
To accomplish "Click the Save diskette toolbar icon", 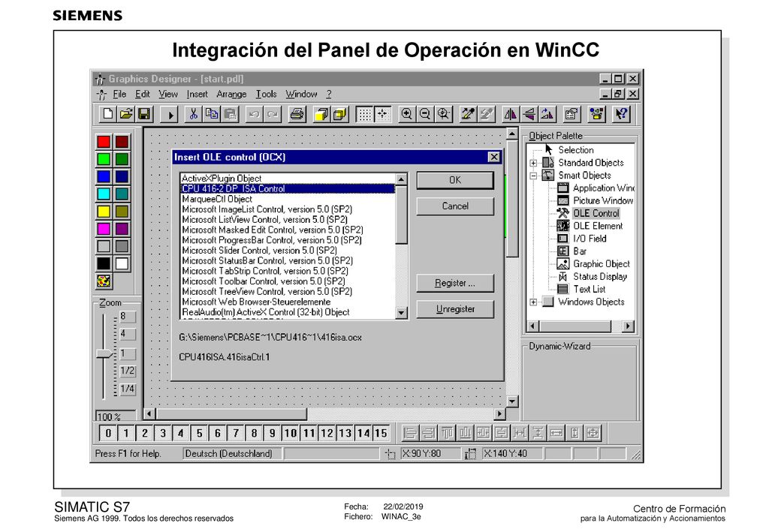I will [143, 114].
